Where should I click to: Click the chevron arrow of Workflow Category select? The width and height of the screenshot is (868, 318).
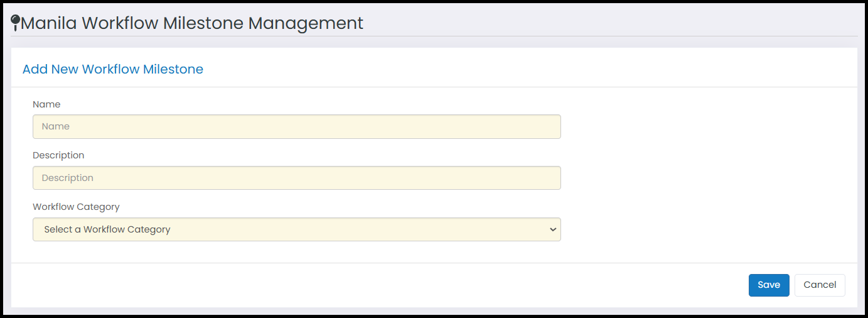point(553,229)
